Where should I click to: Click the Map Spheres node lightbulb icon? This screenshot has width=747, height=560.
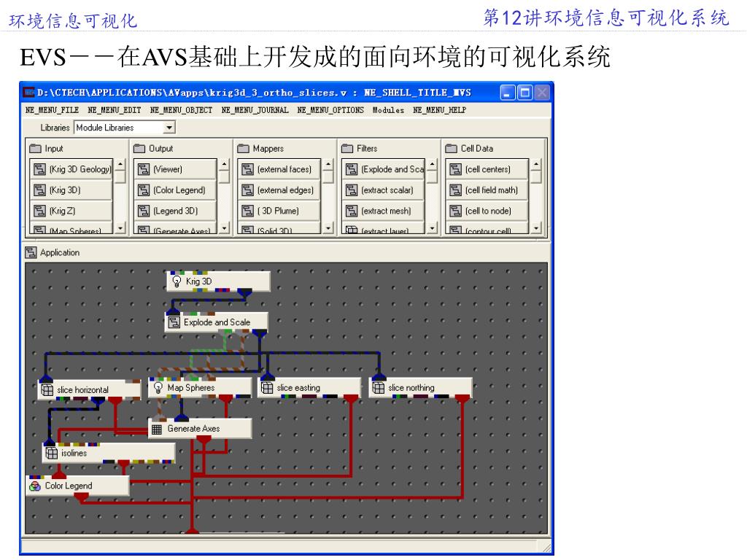click(158, 388)
